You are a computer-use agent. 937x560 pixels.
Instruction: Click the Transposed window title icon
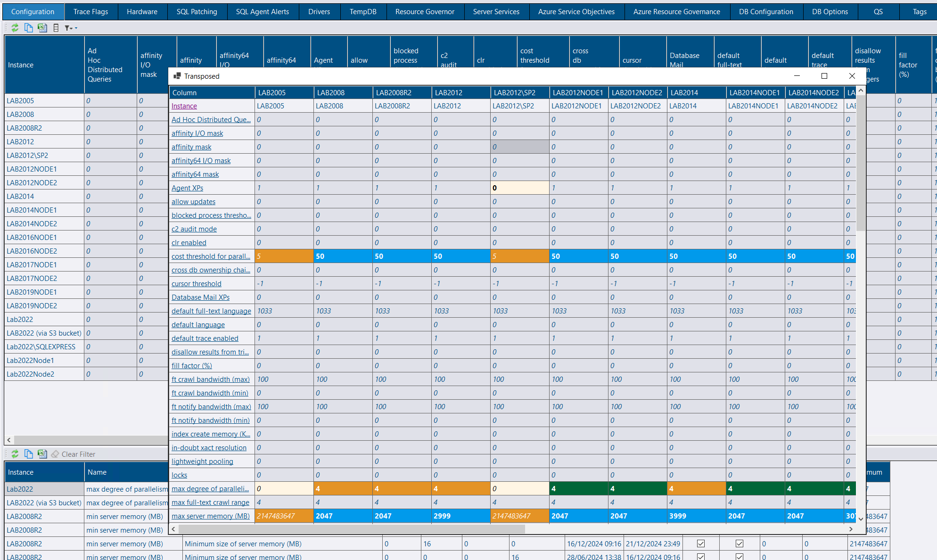coord(177,76)
